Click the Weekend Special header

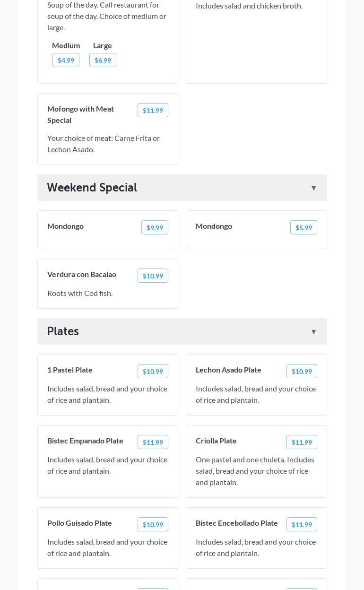92,188
